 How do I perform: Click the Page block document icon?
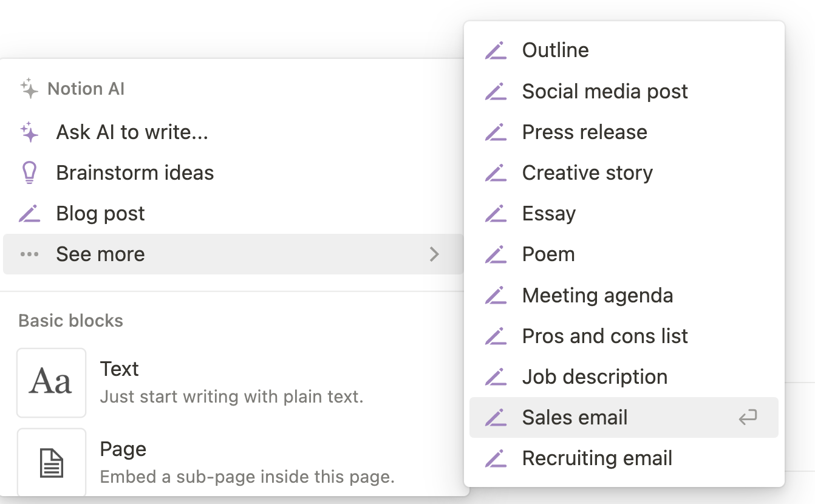coord(52,463)
